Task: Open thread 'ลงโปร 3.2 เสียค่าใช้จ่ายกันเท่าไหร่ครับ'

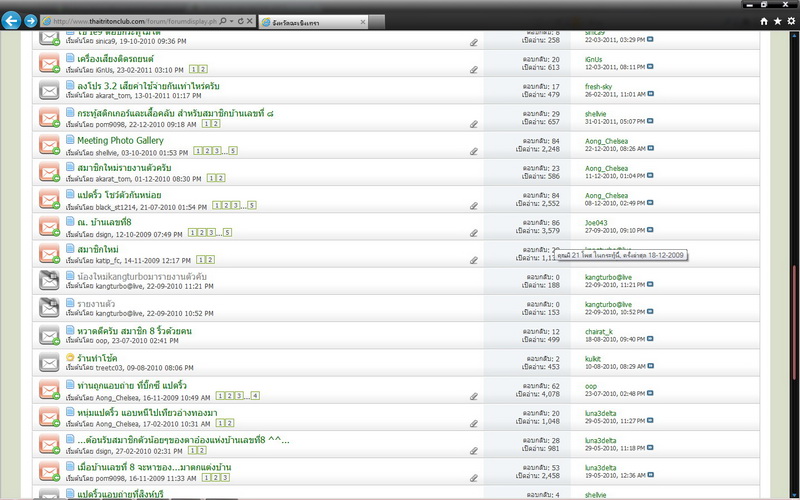Action: point(148,86)
